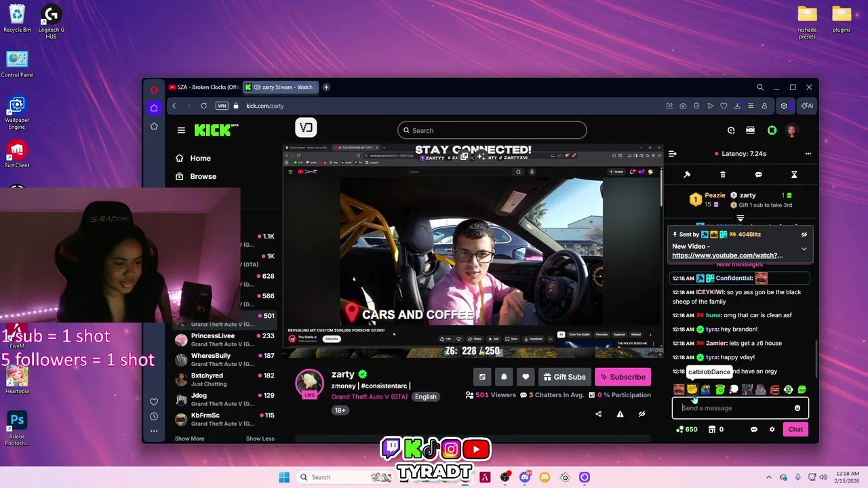Click zarty's live profile avatar
The width and height of the screenshot is (868, 488).
309,384
